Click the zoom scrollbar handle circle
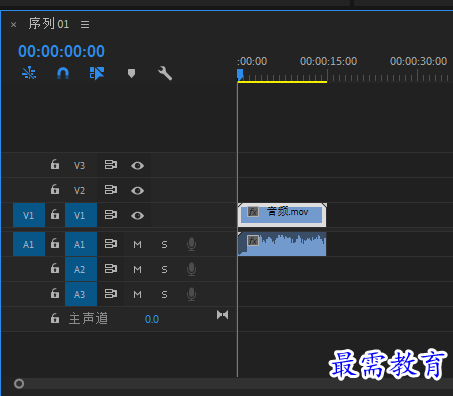Screen dimensions: 453x396 click(19, 384)
